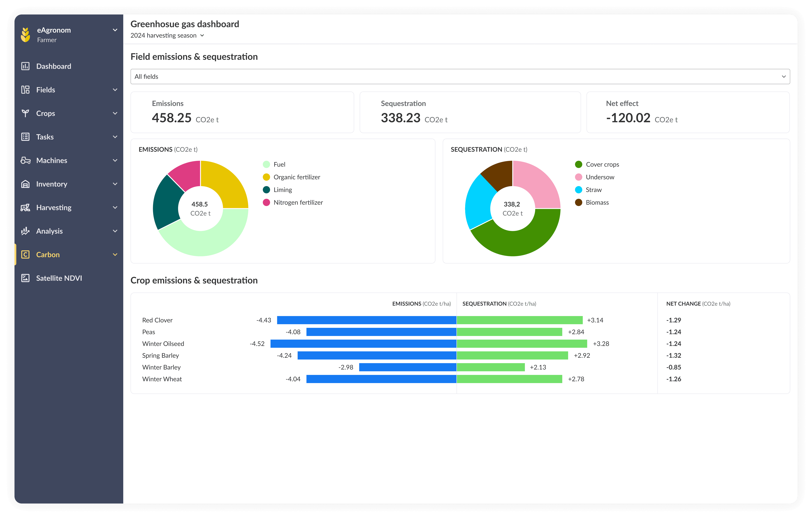Click the Fields map icon in sidebar

click(25, 90)
